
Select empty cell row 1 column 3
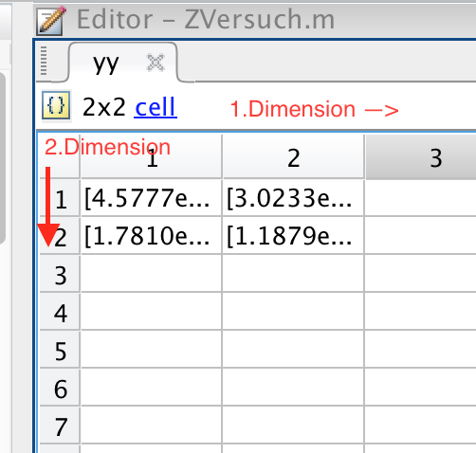pyautogui.click(x=421, y=198)
